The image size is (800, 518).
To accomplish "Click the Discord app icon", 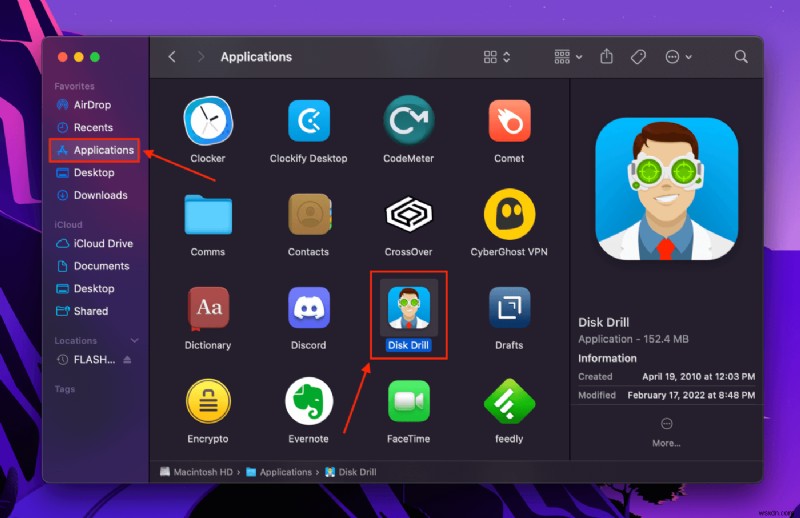I will coord(309,308).
